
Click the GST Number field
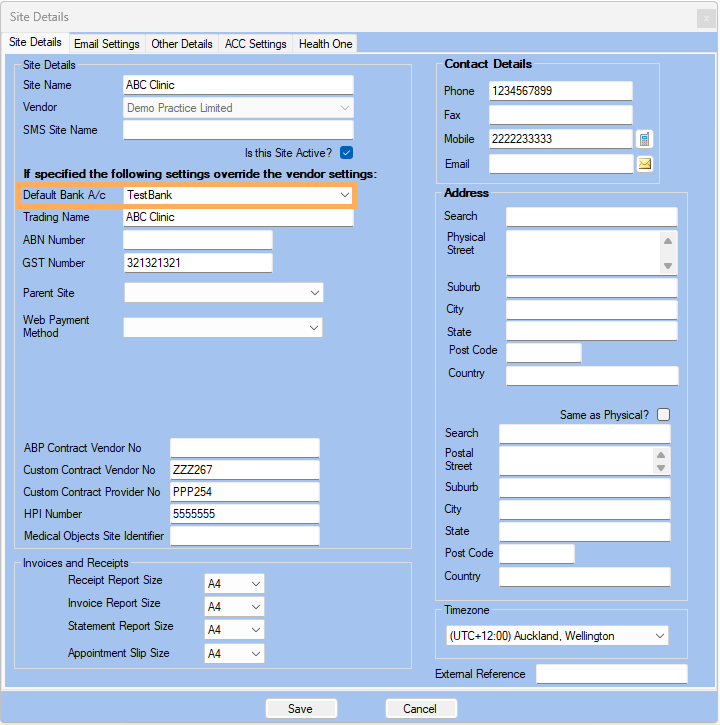[x=198, y=263]
